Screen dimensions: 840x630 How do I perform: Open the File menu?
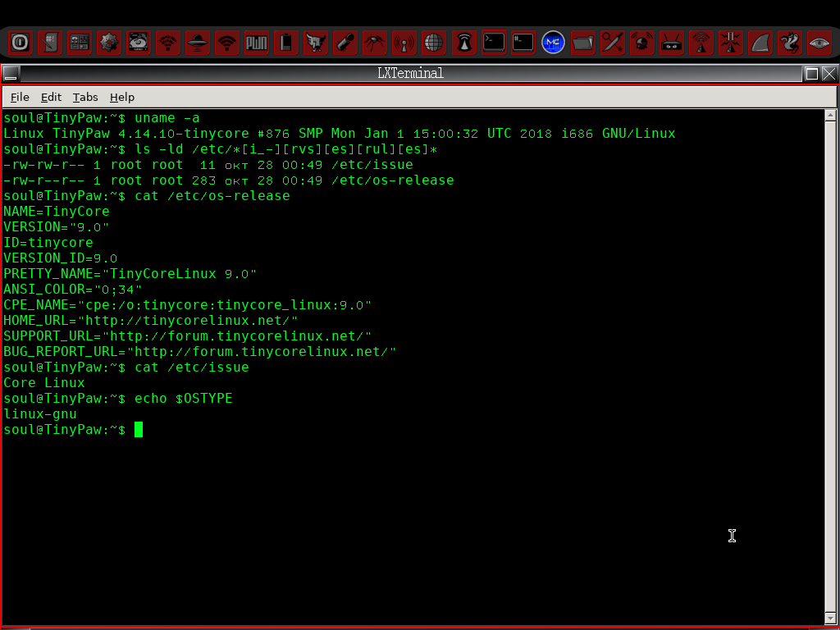20,97
